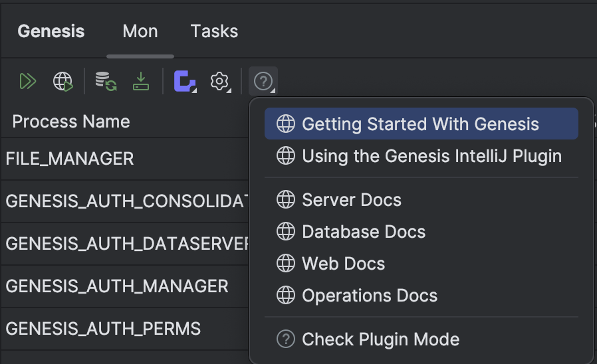Image resolution: width=597 pixels, height=364 pixels.
Task: Open Web Docs menu entry
Action: 421,264
